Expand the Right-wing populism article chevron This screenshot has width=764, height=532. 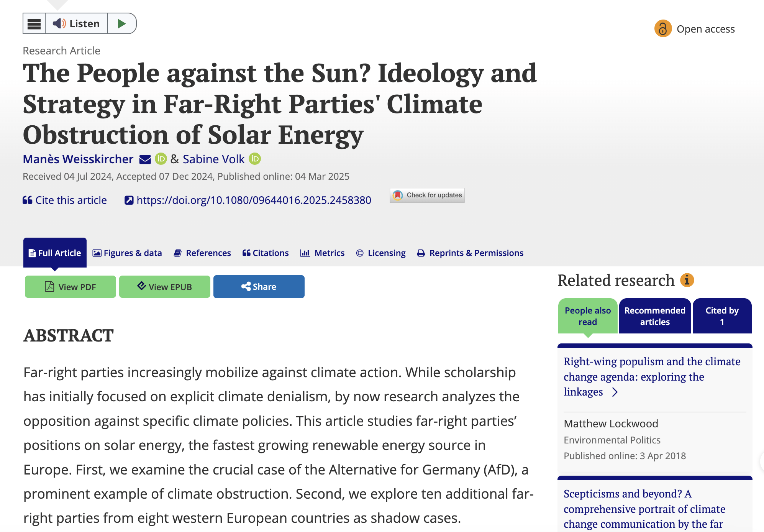pyautogui.click(x=615, y=392)
